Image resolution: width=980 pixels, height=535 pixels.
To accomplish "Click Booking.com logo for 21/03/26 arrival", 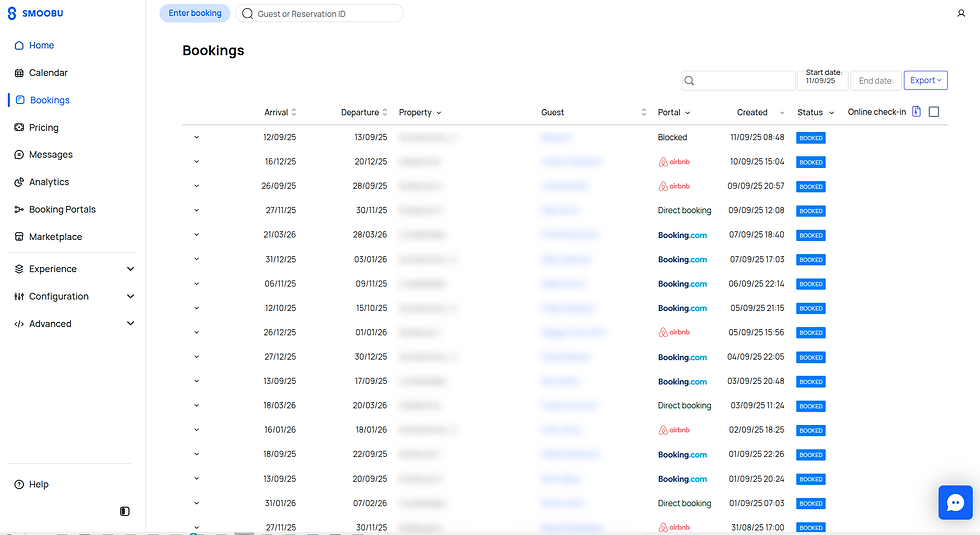I will [682, 235].
